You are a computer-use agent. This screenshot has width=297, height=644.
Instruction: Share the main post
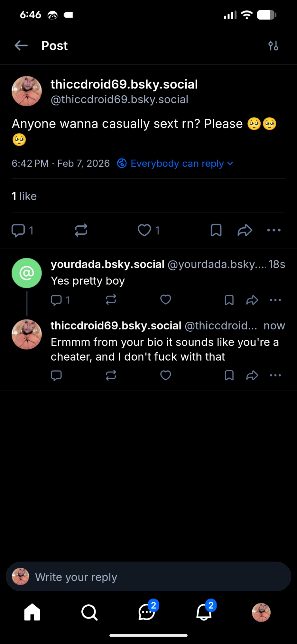click(x=245, y=230)
